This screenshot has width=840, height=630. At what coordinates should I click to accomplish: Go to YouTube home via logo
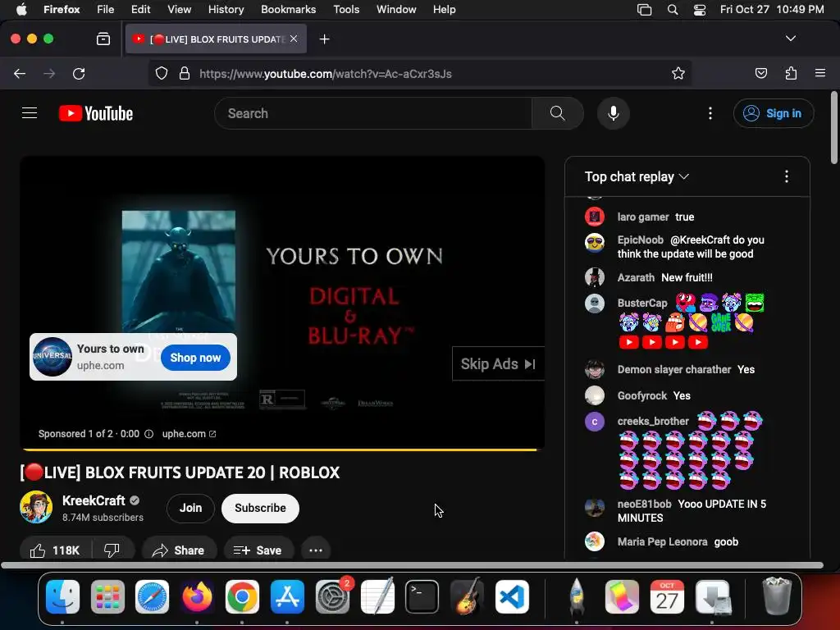tap(96, 113)
